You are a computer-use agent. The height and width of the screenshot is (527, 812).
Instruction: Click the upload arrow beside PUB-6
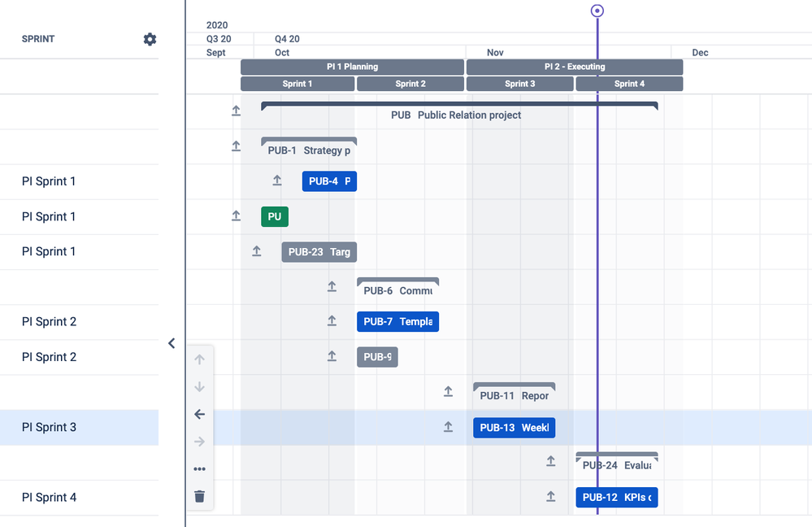332,286
